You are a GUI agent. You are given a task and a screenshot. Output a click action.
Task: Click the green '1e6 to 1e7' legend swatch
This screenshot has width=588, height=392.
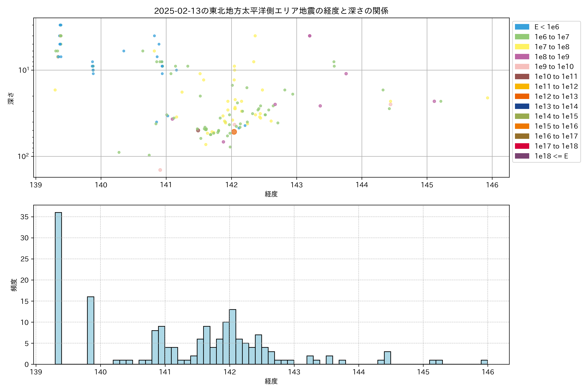[522, 37]
